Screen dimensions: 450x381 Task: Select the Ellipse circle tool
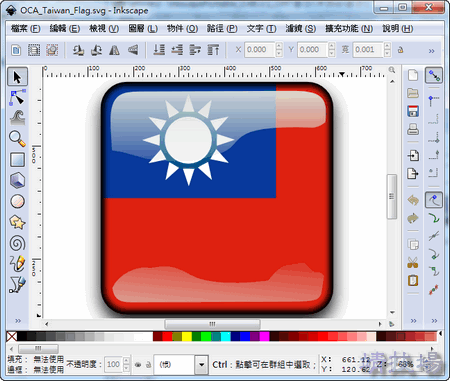click(x=17, y=201)
